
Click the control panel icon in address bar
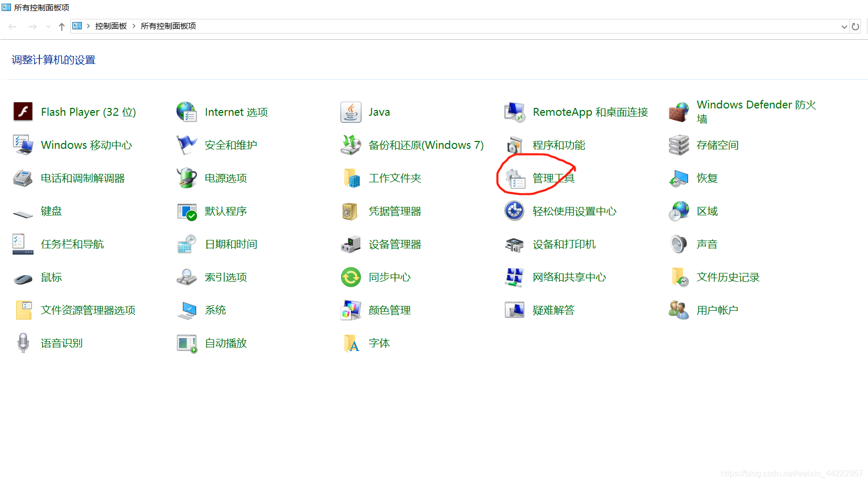(77, 26)
